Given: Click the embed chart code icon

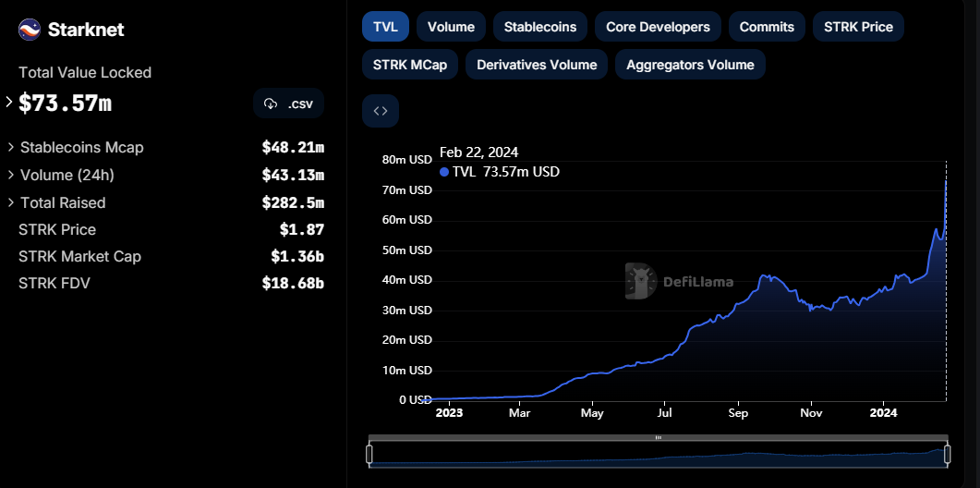Looking at the screenshot, I should coord(381,111).
